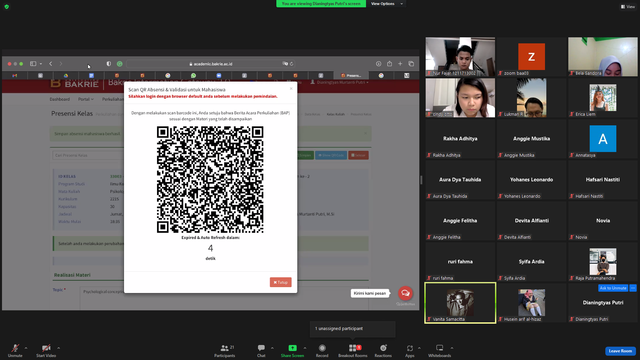This screenshot has height=360, width=640.
Task: Click the blue Leave Room button
Action: point(620,351)
